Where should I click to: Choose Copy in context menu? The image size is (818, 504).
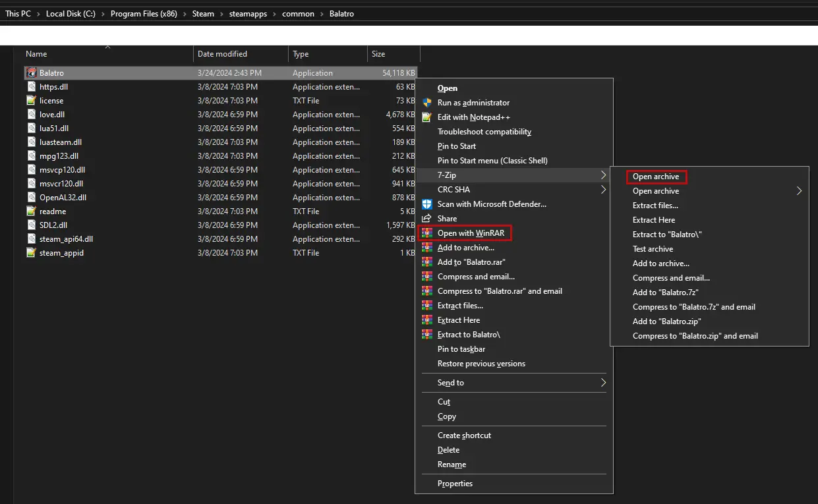[x=447, y=416]
